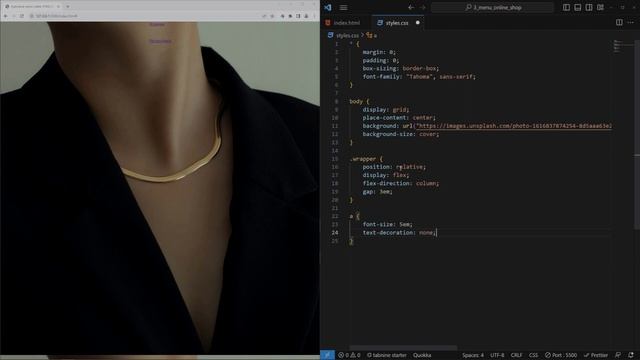Click the VS Code logo icon
The image size is (640, 360).
328,7
